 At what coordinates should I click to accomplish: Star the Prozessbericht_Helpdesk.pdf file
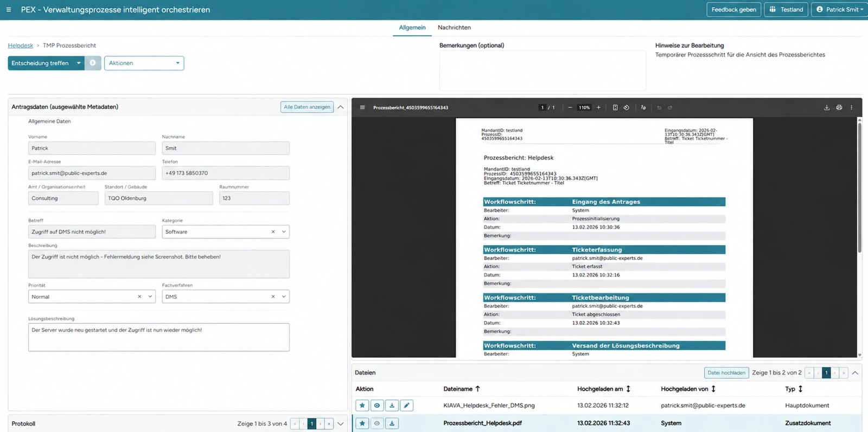[x=362, y=423]
